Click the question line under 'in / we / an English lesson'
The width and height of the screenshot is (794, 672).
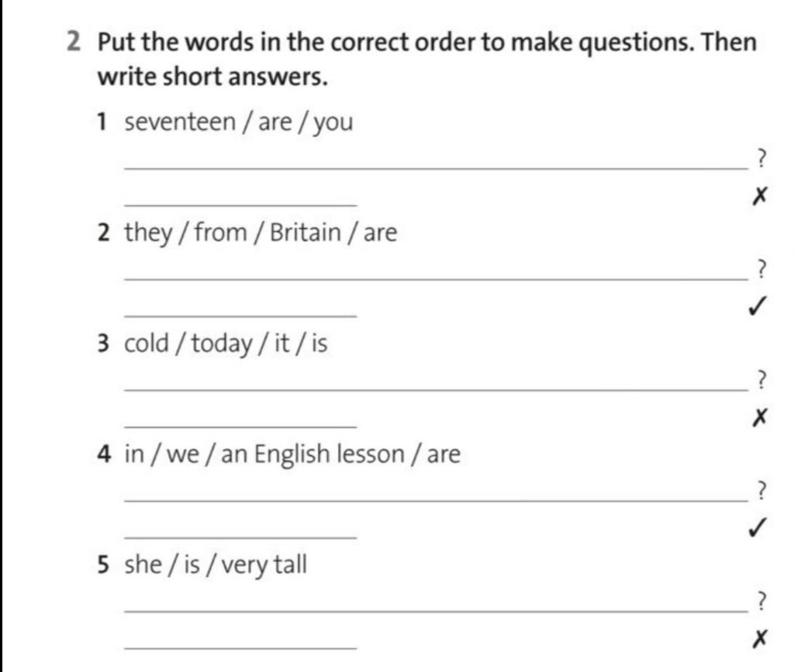point(436,501)
